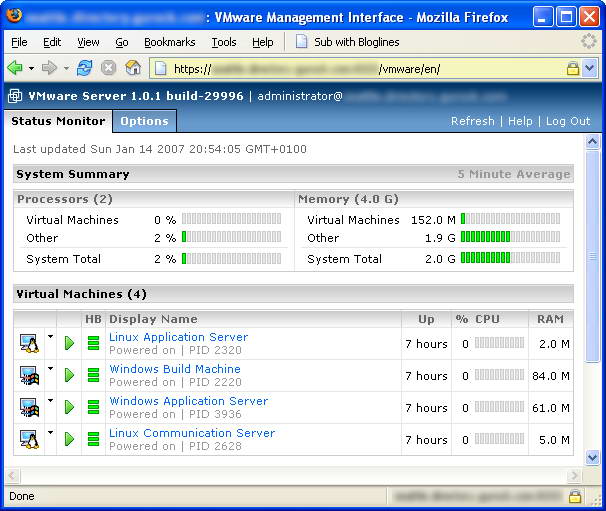Open the Tools menu

click(x=224, y=42)
